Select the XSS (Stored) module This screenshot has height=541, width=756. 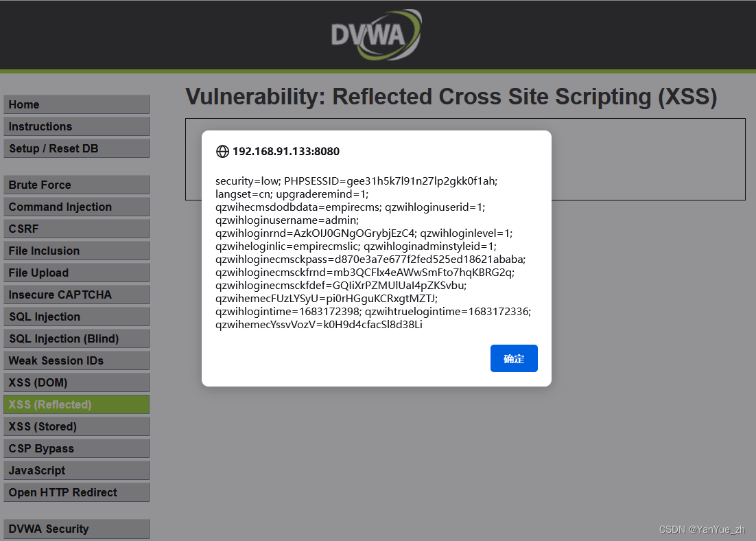76,426
